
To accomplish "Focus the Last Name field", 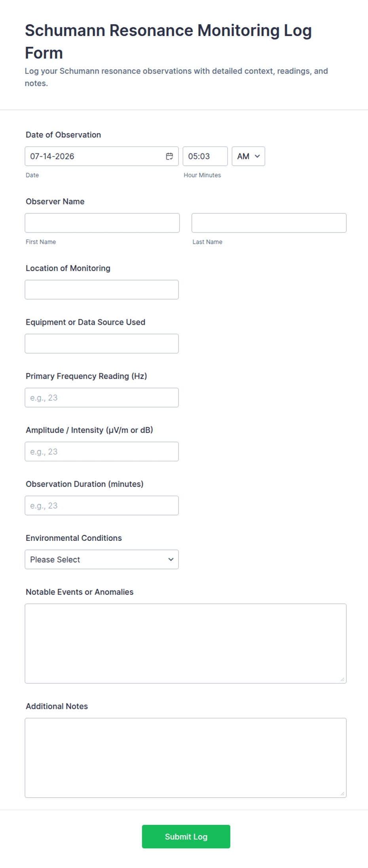I will [x=269, y=223].
